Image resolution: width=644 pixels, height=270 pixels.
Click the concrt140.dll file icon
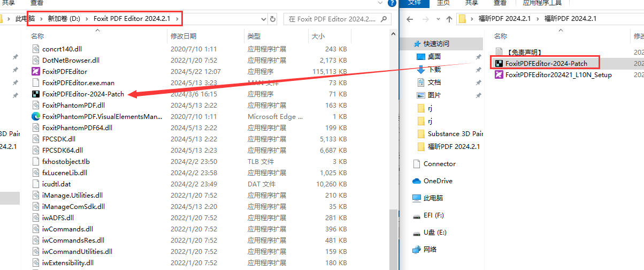36,49
